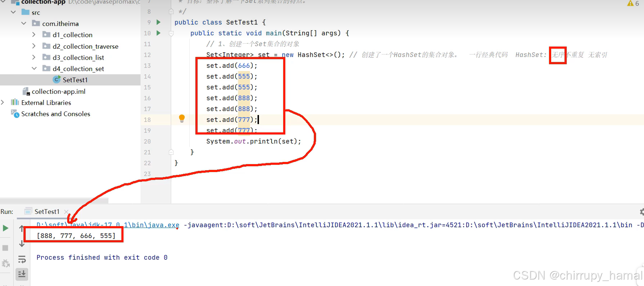Click the grey Stop process square
The height and width of the screenshot is (286, 644).
(5, 248)
